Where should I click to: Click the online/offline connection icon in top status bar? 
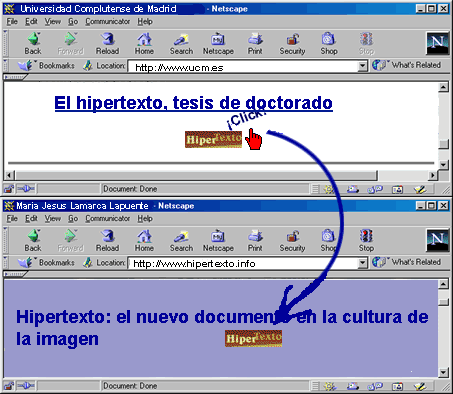[26, 189]
